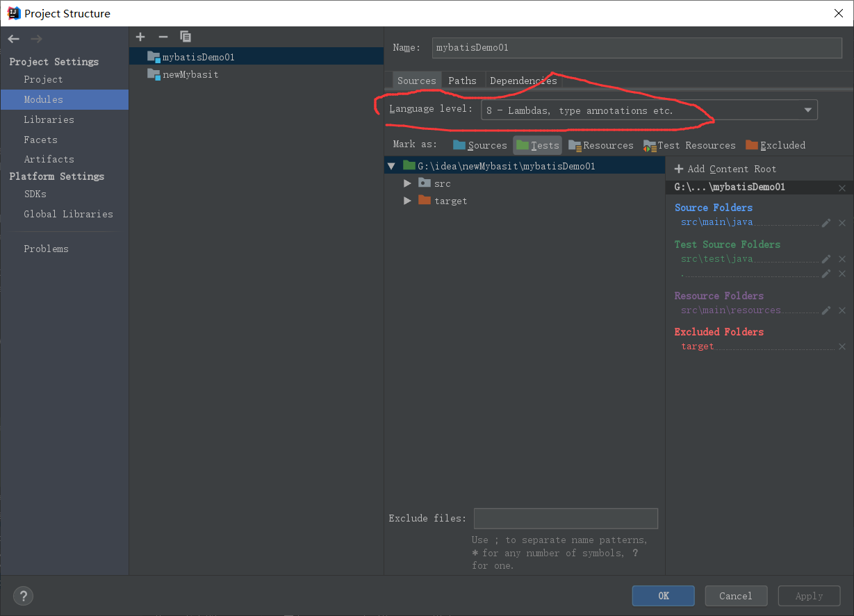Expand the target folder node
The image size is (854, 616).
[x=407, y=201]
